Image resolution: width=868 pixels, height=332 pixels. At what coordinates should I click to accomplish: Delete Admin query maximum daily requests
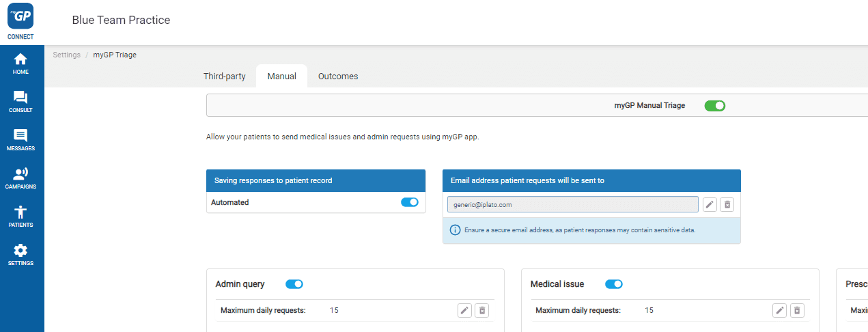(x=481, y=310)
